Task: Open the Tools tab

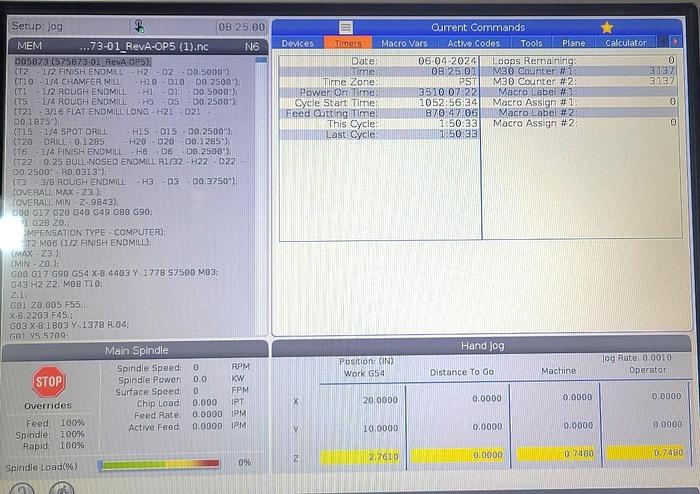Action: pos(531,43)
